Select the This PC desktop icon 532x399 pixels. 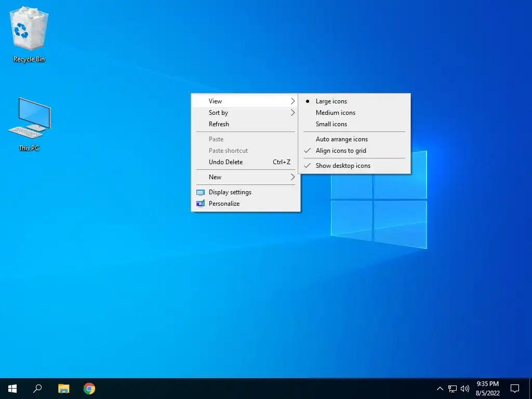pyautogui.click(x=29, y=124)
